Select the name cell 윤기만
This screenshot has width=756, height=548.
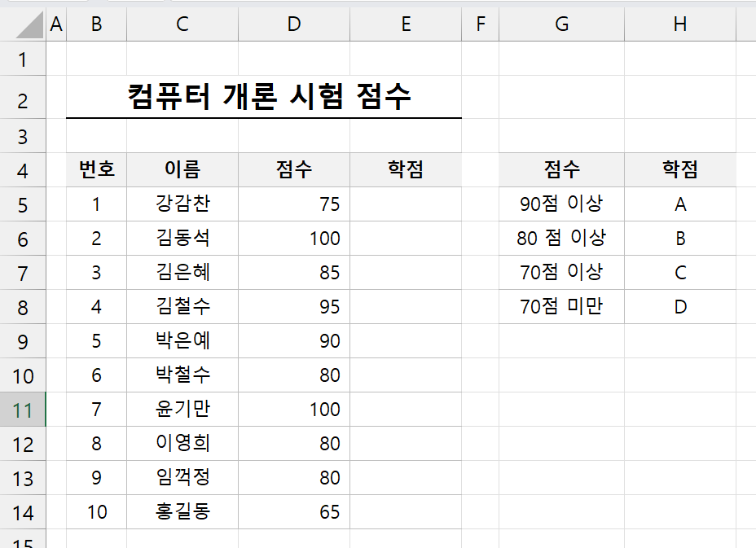182,410
